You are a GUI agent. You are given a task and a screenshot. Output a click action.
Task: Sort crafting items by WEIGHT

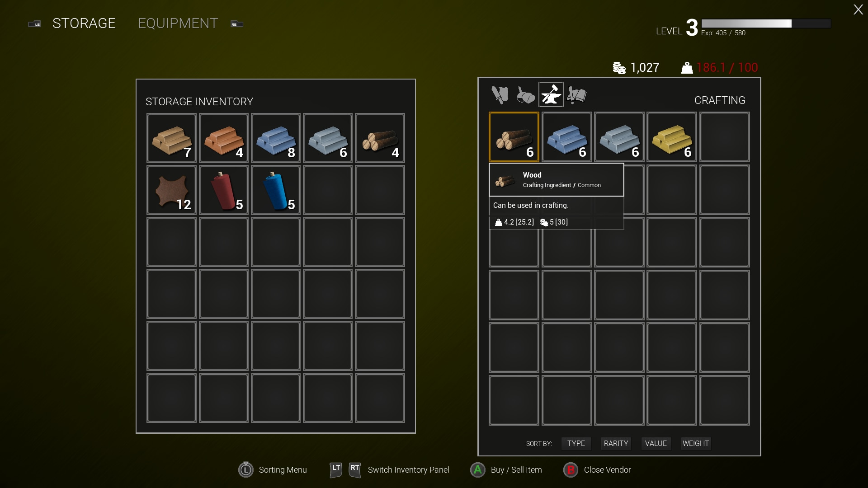tap(696, 443)
